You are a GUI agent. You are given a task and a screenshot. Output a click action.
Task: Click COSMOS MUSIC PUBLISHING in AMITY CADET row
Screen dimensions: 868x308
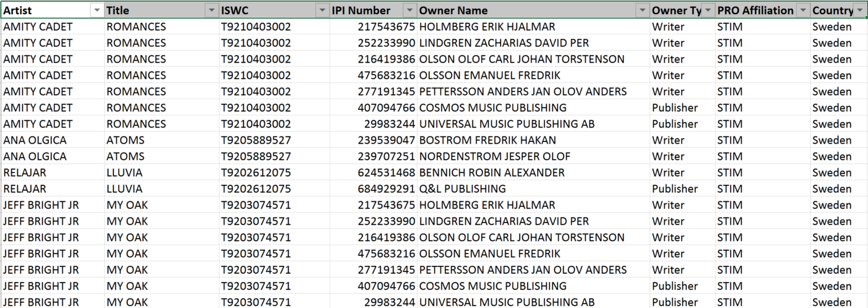[x=533, y=108]
